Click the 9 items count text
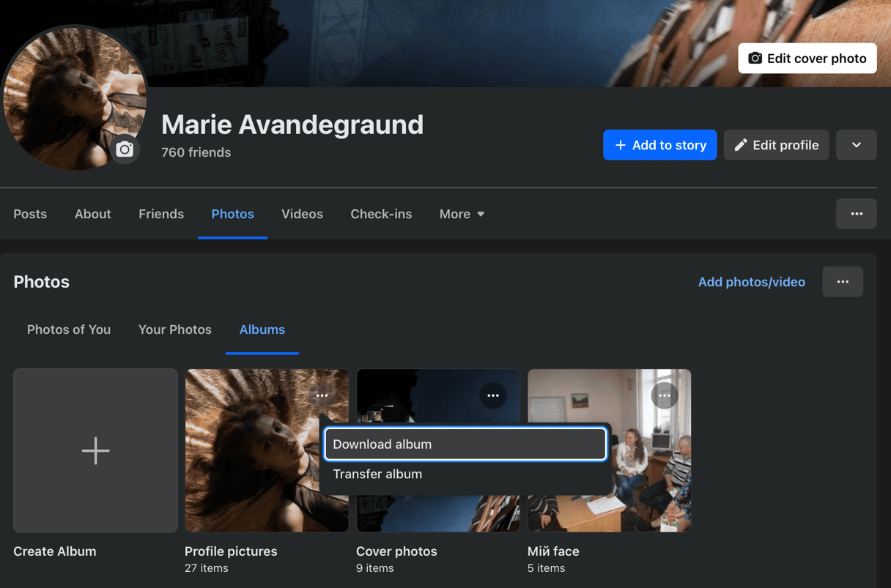The height and width of the screenshot is (588, 891). point(375,568)
